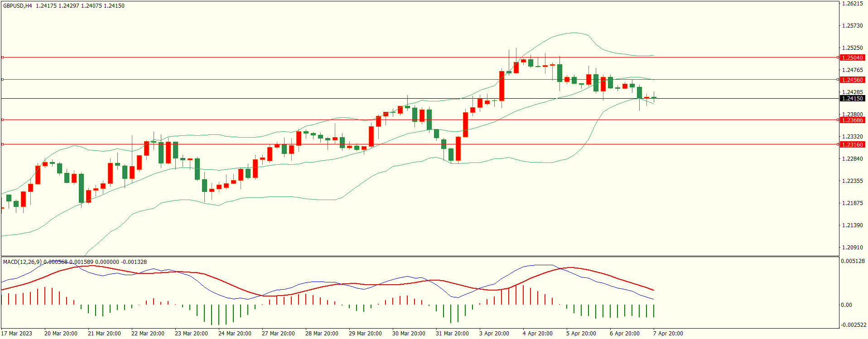Click the 30 Mar 20:00 time label
Viewport: 868px width, 339px height.
click(x=409, y=334)
